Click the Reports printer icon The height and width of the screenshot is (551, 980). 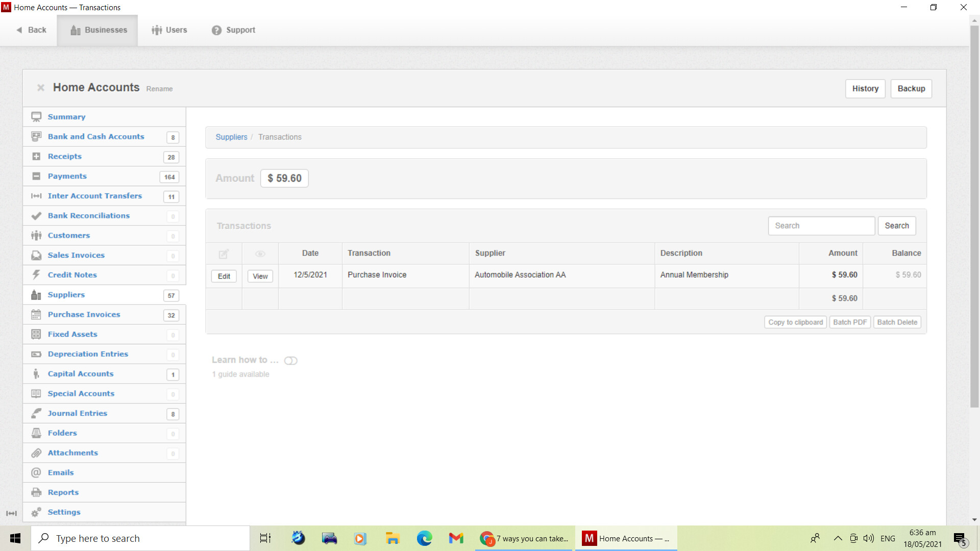(x=36, y=492)
